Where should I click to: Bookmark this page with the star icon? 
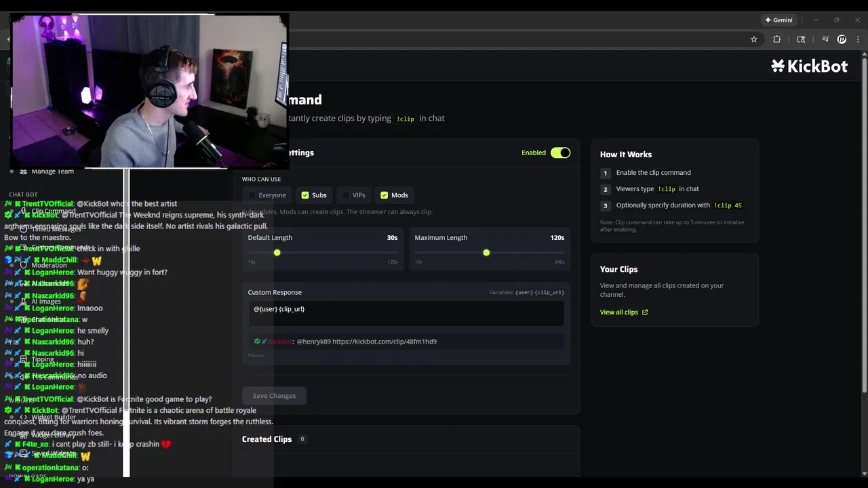click(x=754, y=39)
